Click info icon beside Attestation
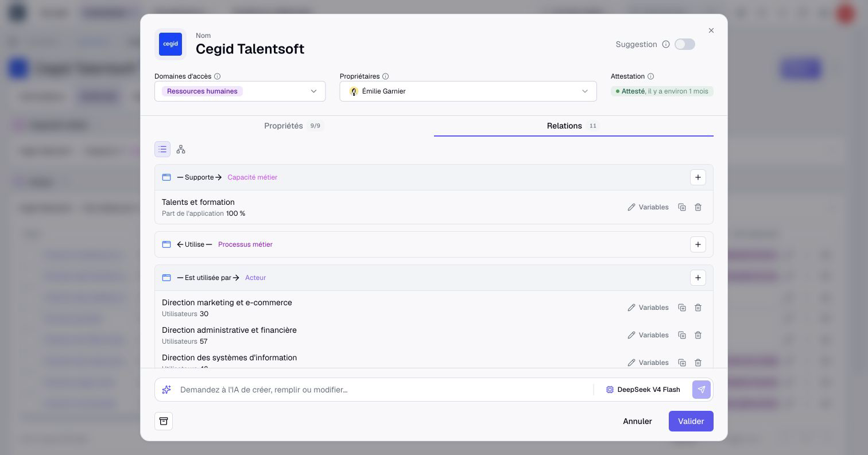Image resolution: width=868 pixels, height=455 pixels. point(651,76)
